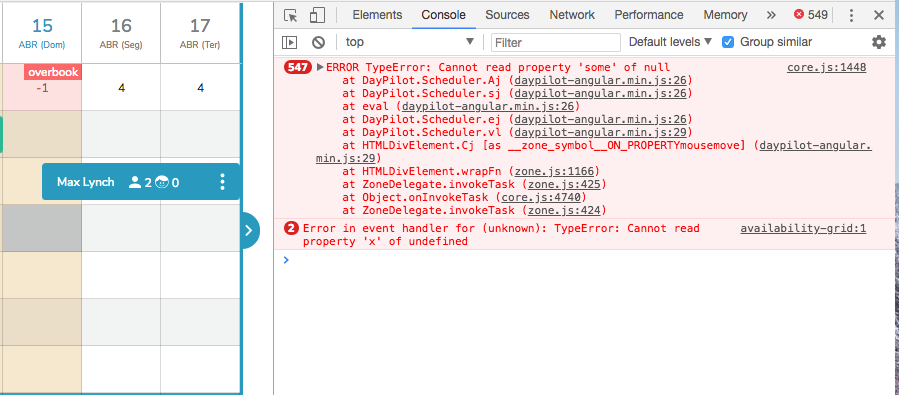
Task: Open the DevTools three-dot menu
Action: (x=851, y=15)
